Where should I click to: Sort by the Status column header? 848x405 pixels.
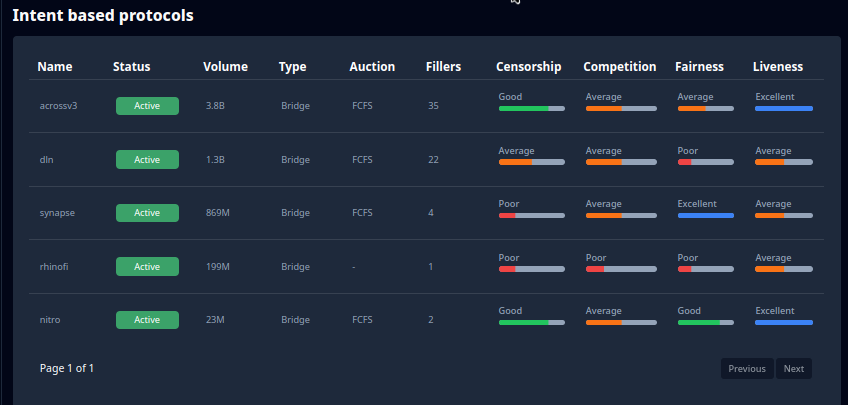click(131, 67)
